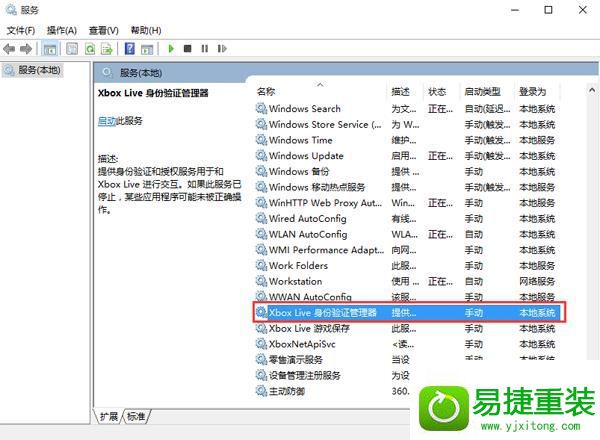The image size is (600, 440).
Task: Toggle the show/hide action pane icon
Action: coord(147,49)
